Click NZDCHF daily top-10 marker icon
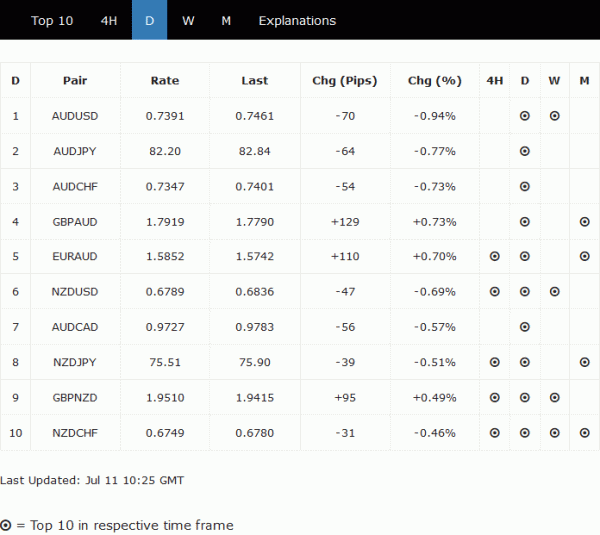 pos(525,433)
